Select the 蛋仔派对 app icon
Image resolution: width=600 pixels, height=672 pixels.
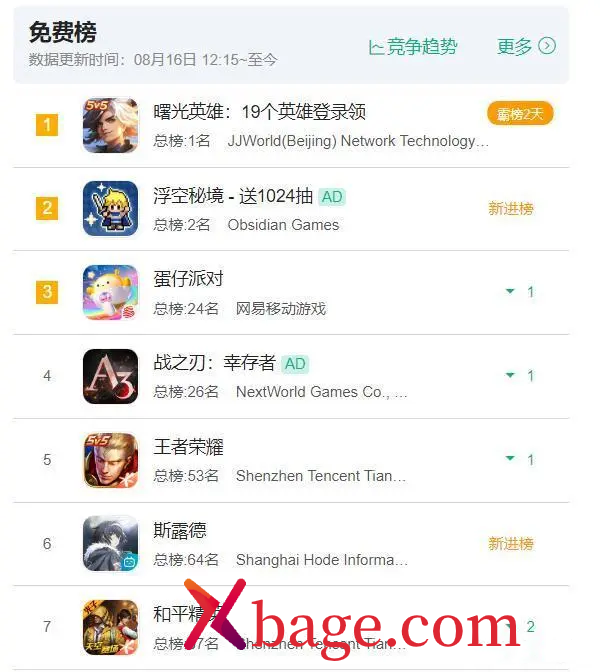tap(110, 292)
